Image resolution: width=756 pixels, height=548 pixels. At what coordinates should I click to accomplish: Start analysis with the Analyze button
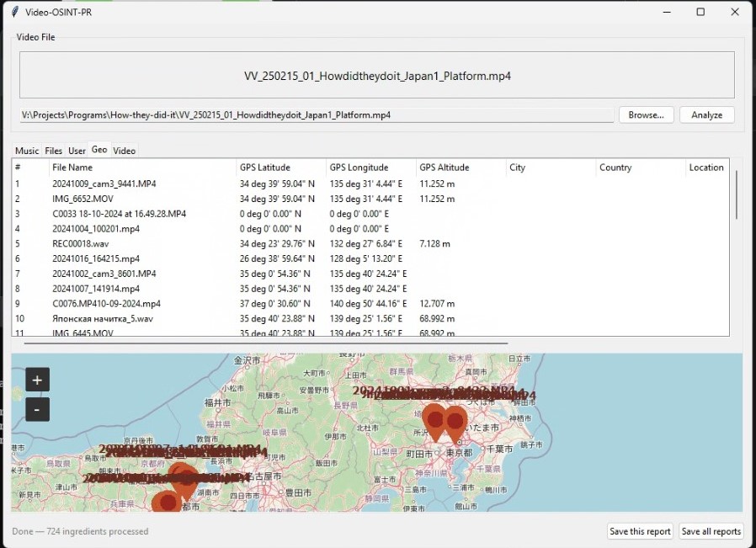706,114
